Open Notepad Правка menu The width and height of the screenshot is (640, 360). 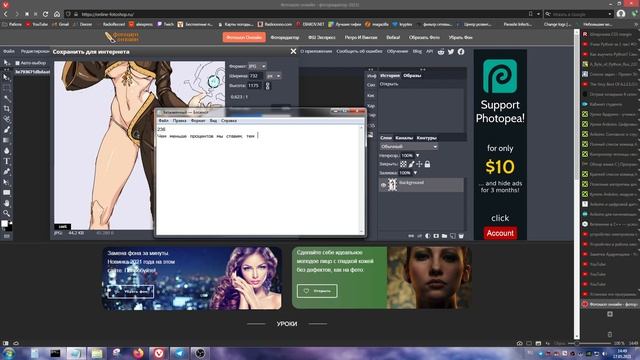pos(179,121)
